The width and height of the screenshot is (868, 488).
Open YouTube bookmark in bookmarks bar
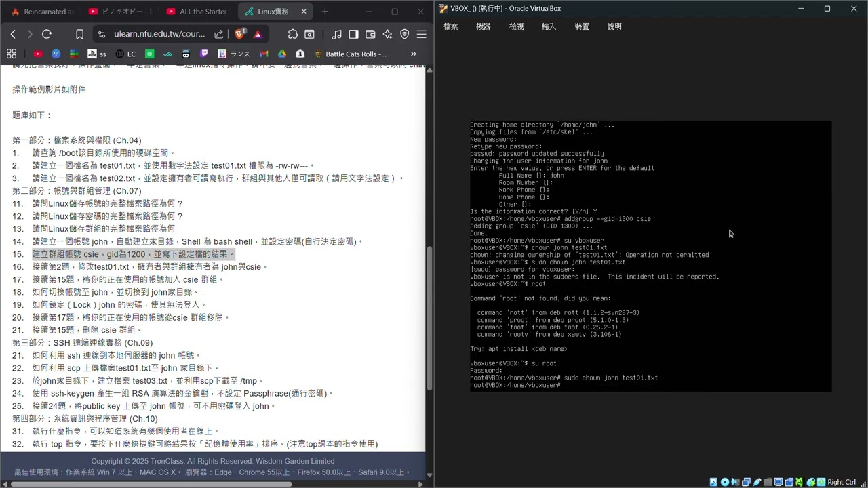tap(37, 54)
